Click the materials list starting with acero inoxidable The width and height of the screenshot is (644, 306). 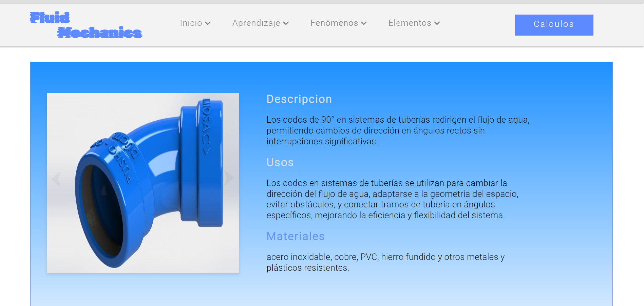385,262
